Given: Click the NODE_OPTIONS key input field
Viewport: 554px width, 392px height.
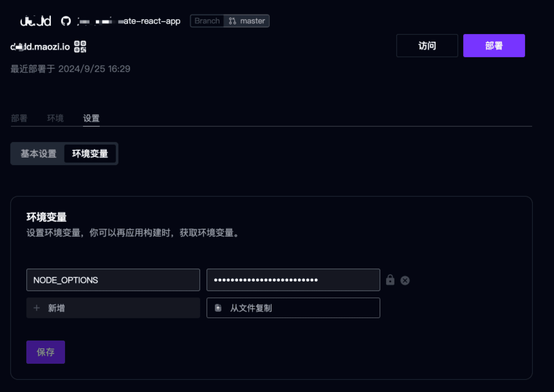Looking at the screenshot, I should [113, 280].
